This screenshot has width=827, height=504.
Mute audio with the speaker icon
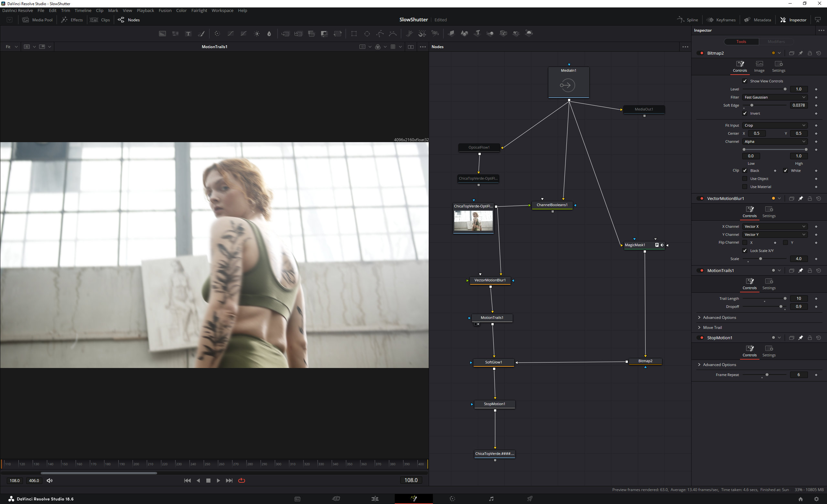pyautogui.click(x=50, y=480)
